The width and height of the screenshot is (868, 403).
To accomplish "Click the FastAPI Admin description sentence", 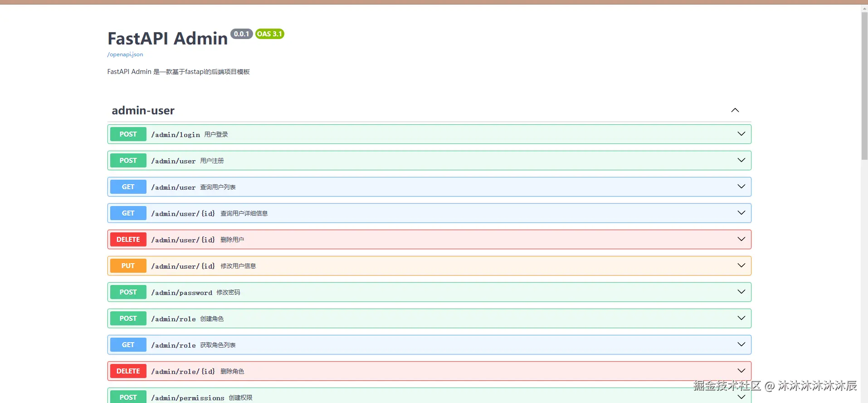I will tap(179, 72).
